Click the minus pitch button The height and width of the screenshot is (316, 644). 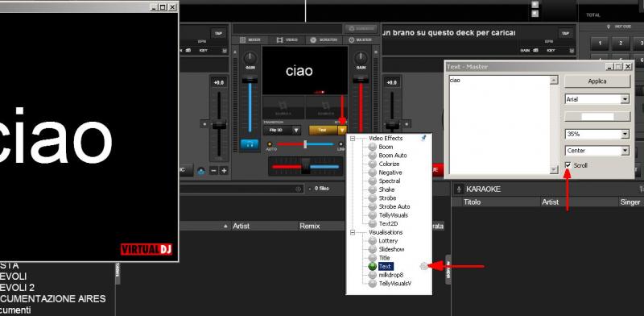point(213,170)
